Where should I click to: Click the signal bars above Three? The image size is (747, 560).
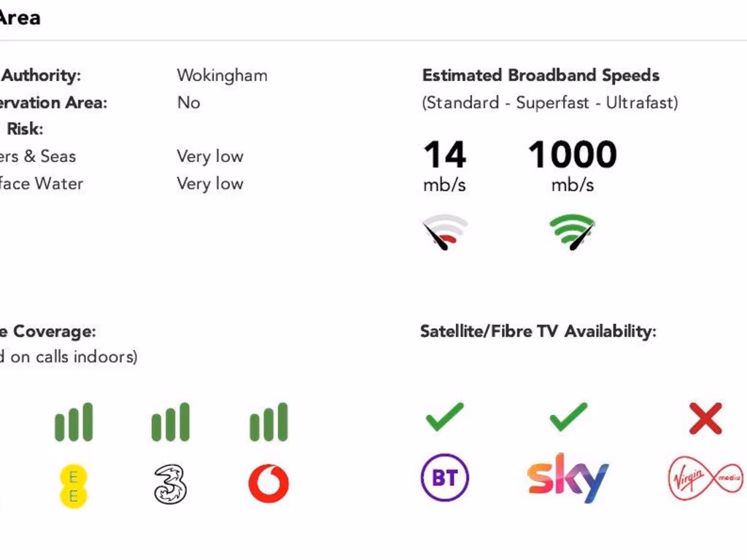(171, 422)
